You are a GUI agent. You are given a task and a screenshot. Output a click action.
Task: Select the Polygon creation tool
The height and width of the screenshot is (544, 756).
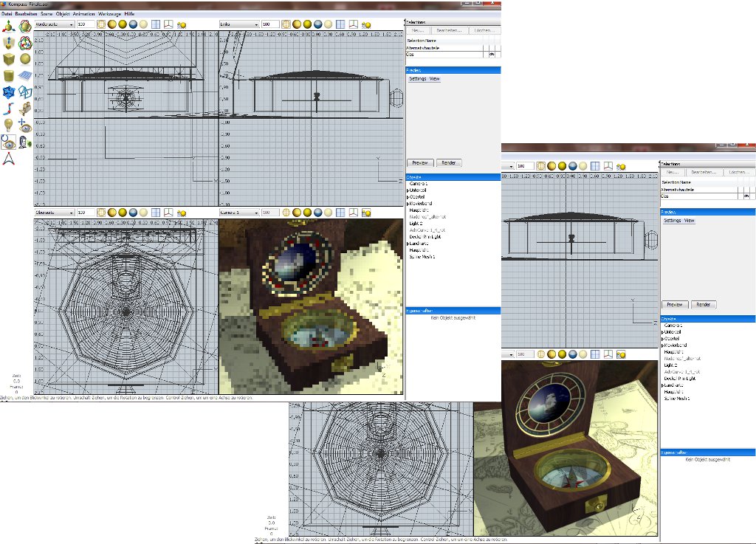pyautogui.click(x=25, y=92)
